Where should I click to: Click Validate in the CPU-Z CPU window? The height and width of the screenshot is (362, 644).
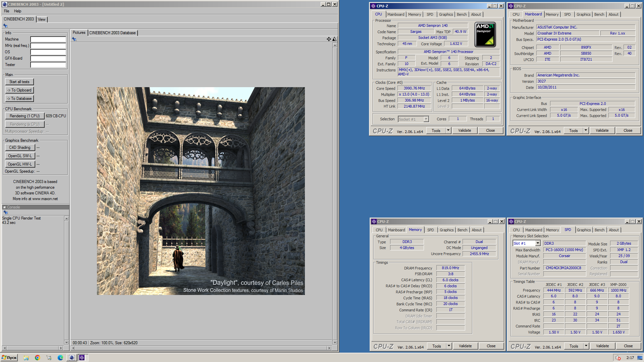(x=465, y=130)
